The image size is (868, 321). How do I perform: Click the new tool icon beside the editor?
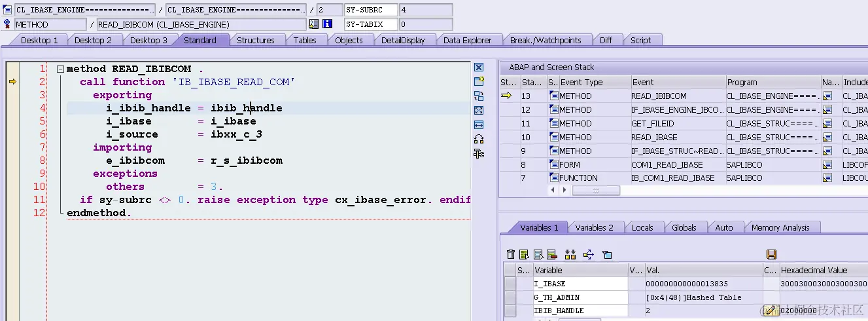(478, 81)
